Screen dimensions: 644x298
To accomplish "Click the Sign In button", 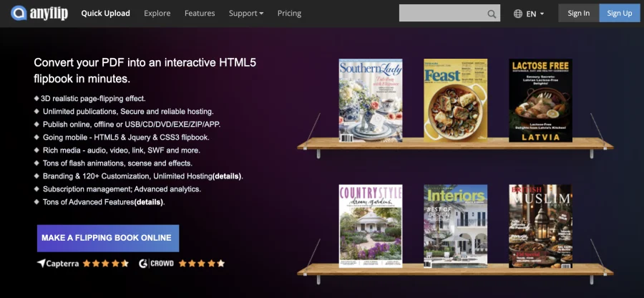I will click(579, 13).
